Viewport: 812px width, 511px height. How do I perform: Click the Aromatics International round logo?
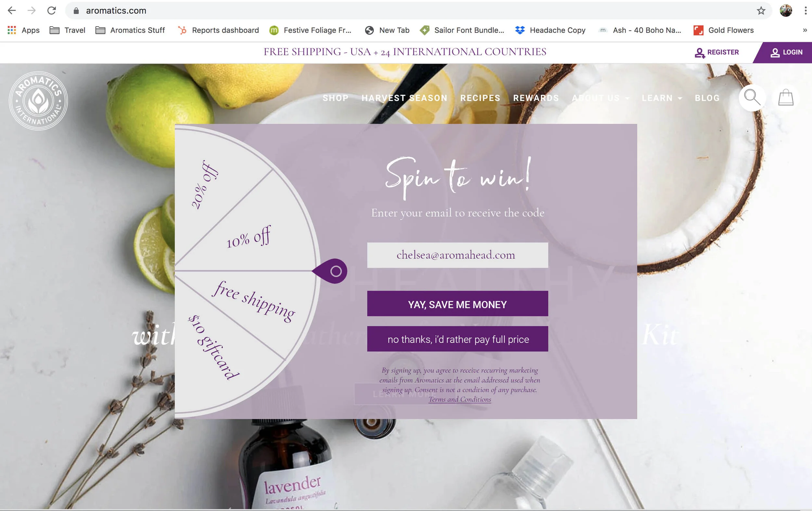(38, 100)
